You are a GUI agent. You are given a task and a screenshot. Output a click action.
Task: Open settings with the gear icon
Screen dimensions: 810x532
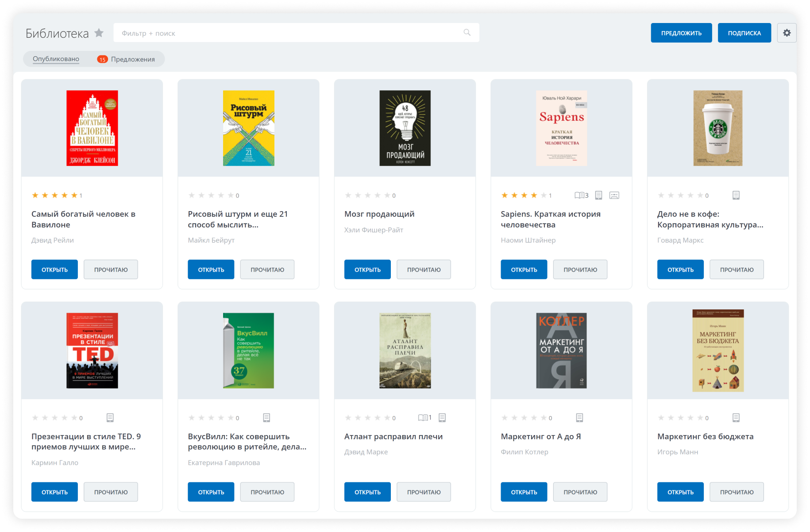pyautogui.click(x=787, y=33)
